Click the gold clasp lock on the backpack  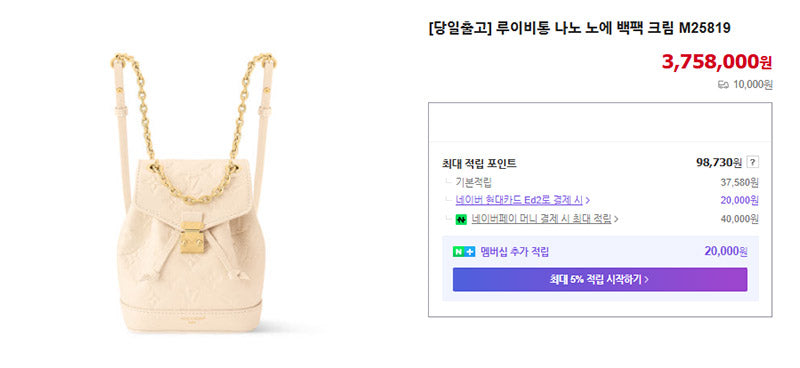[192, 237]
